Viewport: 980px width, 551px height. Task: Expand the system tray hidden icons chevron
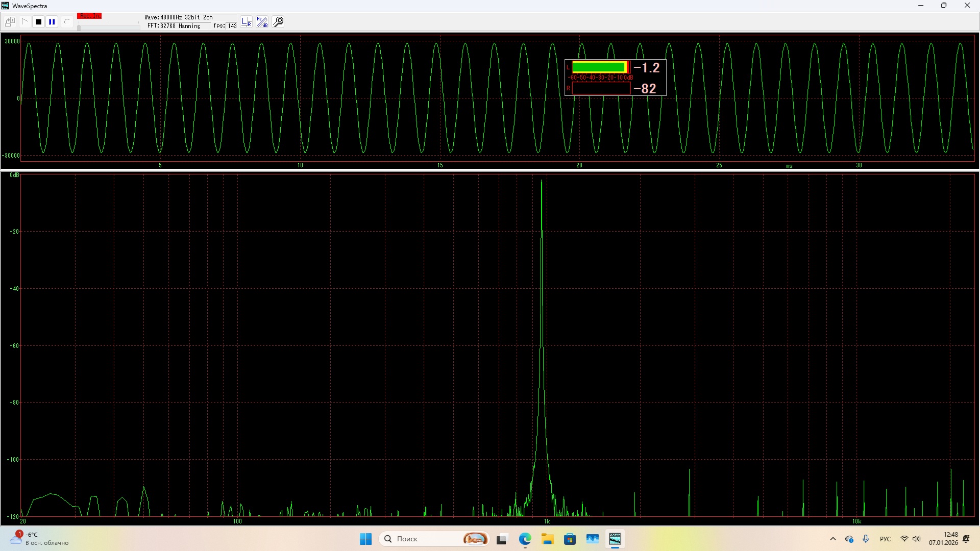point(833,539)
